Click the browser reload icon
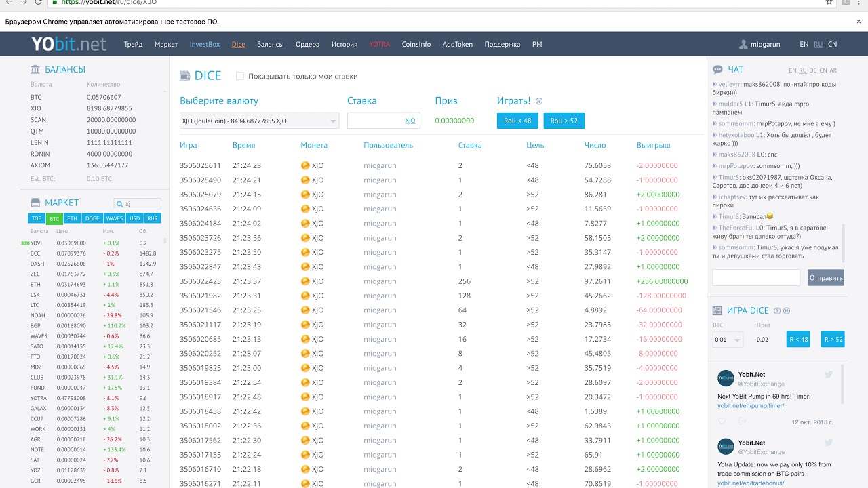Screen dimensions: 868x488 [38, 2]
